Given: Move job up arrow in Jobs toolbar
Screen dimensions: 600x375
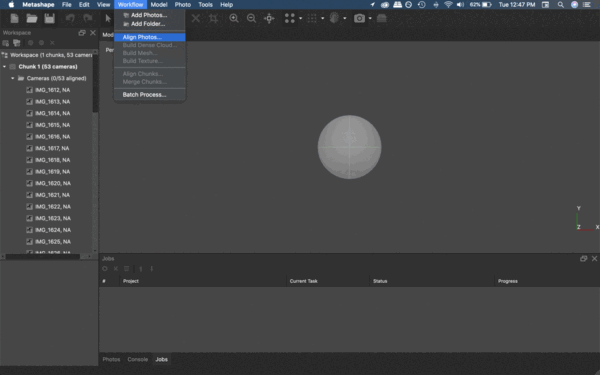Looking at the screenshot, I should (x=141, y=269).
